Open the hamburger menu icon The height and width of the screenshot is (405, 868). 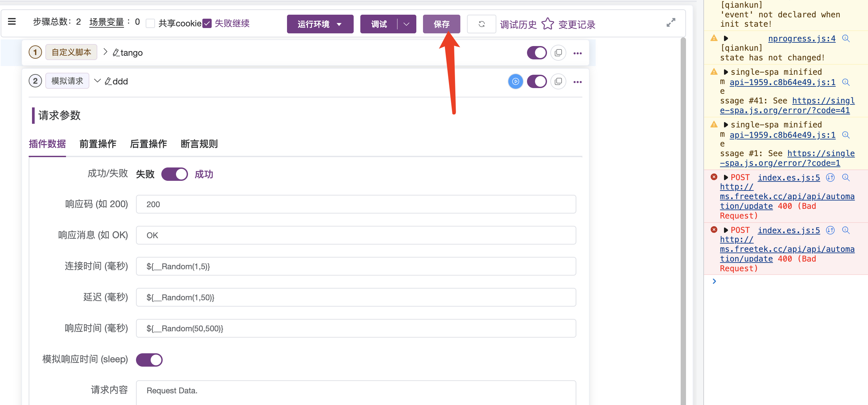click(x=12, y=22)
